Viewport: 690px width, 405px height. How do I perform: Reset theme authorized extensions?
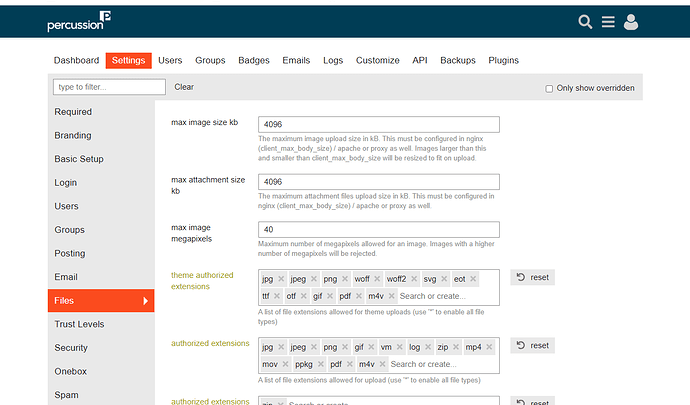pyautogui.click(x=532, y=277)
